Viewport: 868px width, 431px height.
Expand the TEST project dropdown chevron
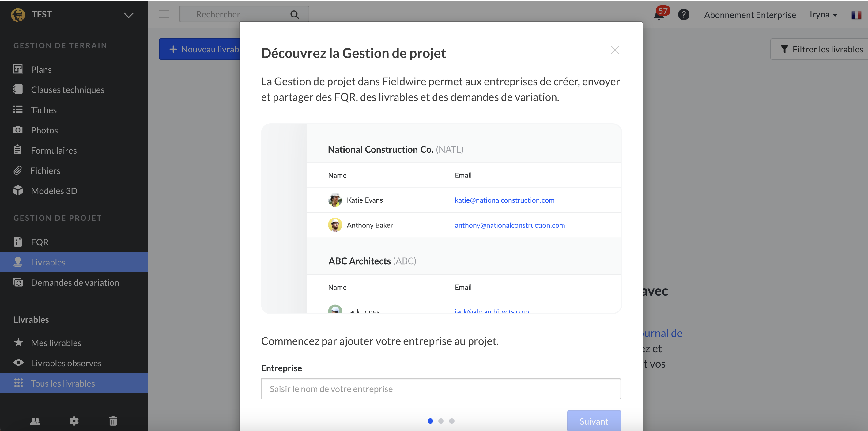(128, 15)
